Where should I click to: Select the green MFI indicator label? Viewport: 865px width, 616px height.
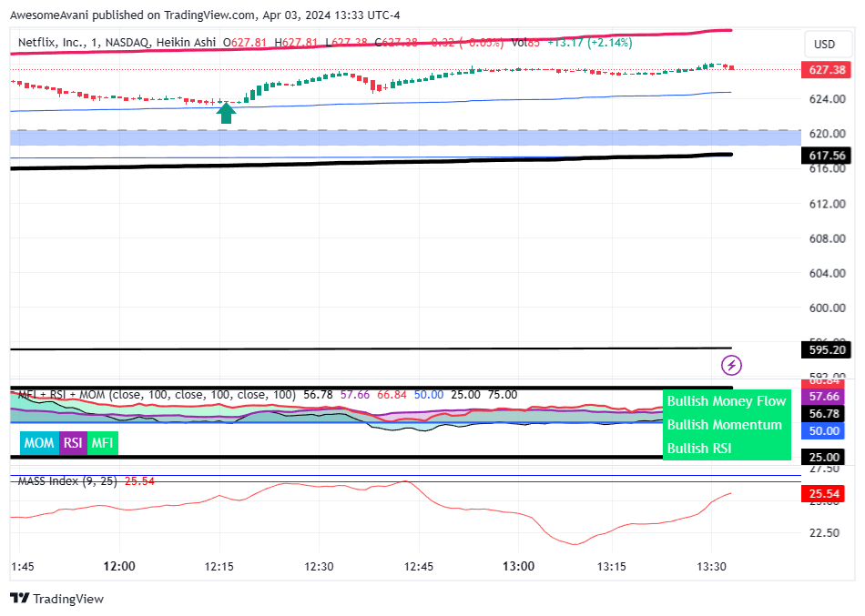(102, 443)
